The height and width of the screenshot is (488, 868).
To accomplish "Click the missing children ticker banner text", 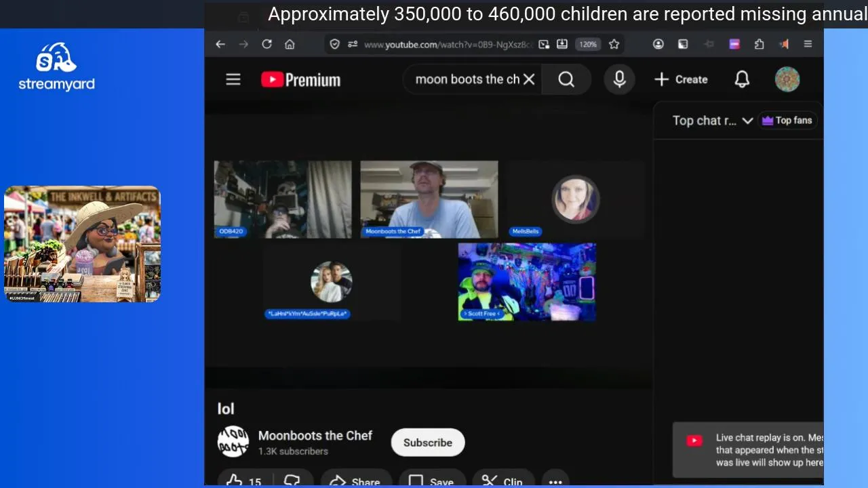I will (x=567, y=14).
